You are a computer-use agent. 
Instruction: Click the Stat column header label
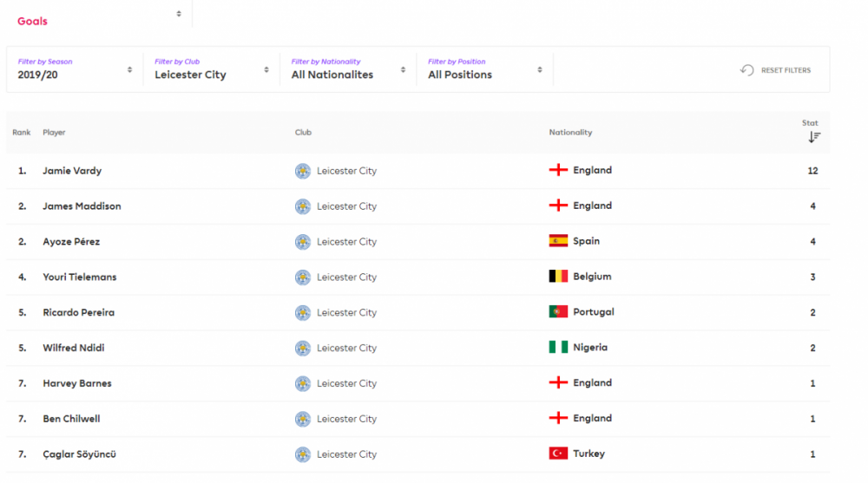810,123
